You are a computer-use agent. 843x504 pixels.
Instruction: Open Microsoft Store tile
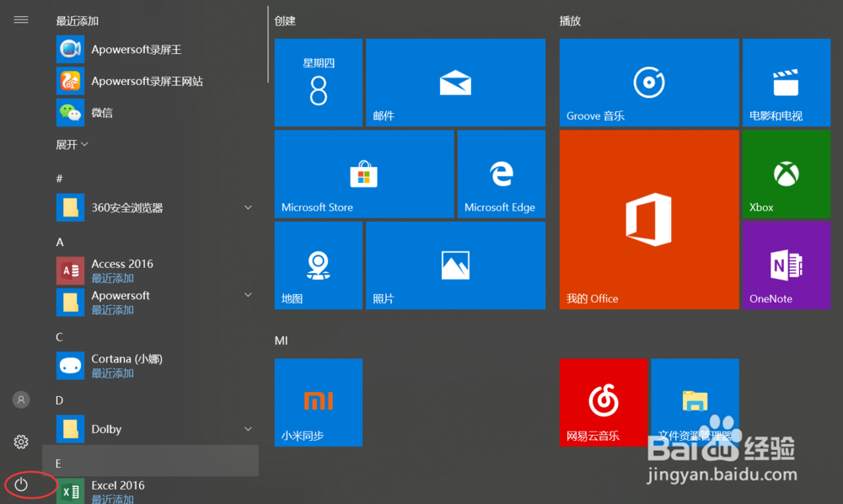364,174
